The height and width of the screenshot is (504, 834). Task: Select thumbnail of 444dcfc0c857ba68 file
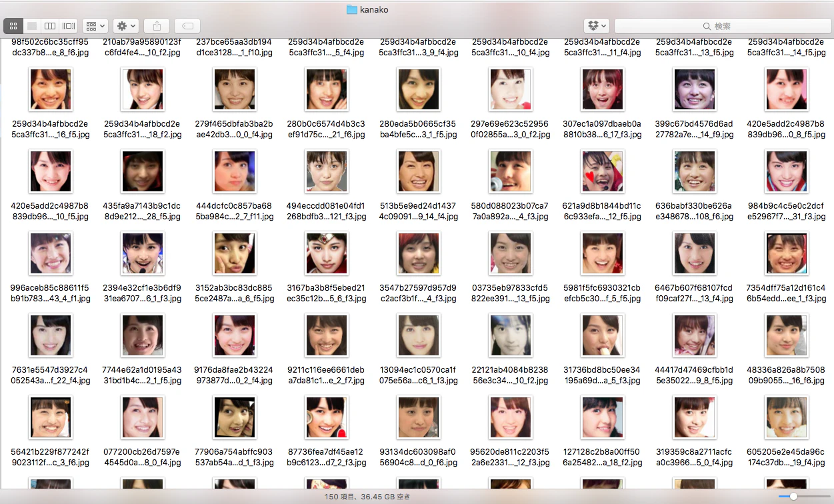[x=235, y=171]
